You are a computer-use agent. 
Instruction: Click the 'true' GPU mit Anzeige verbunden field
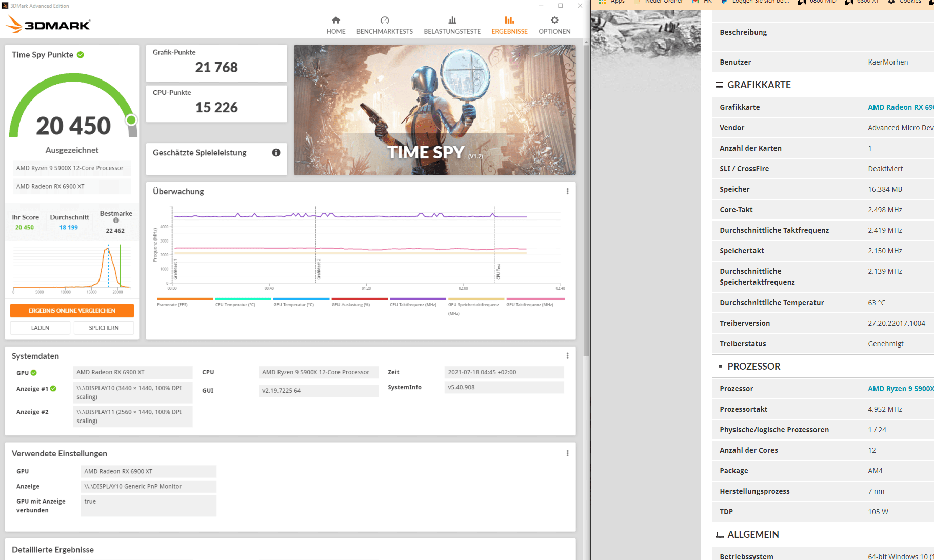pos(149,506)
